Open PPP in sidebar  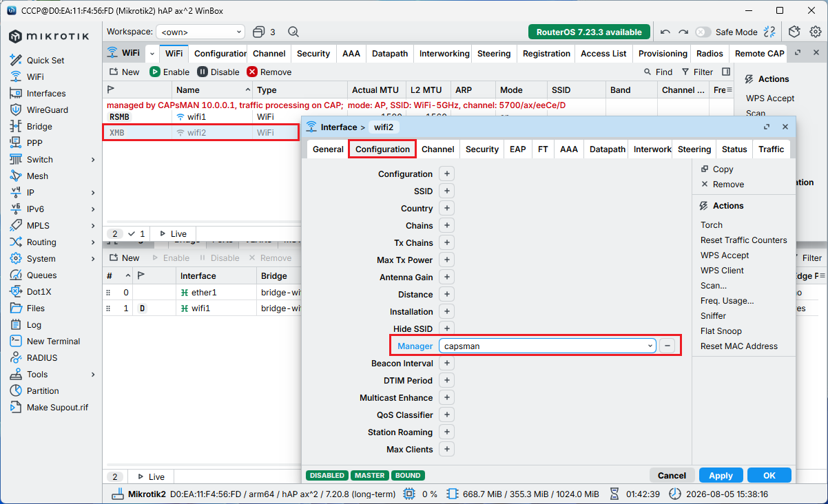tap(34, 143)
